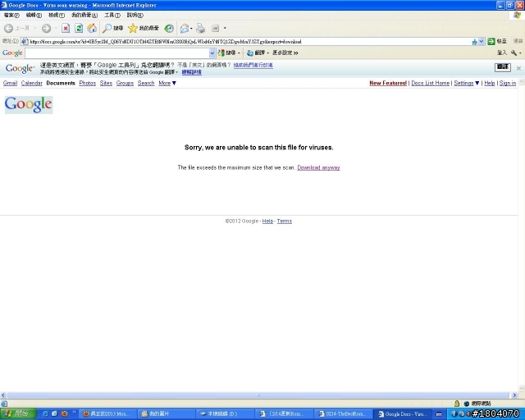Open the Google Toolbar translate dropdown arrow
525x420 pixels.
pos(268,53)
